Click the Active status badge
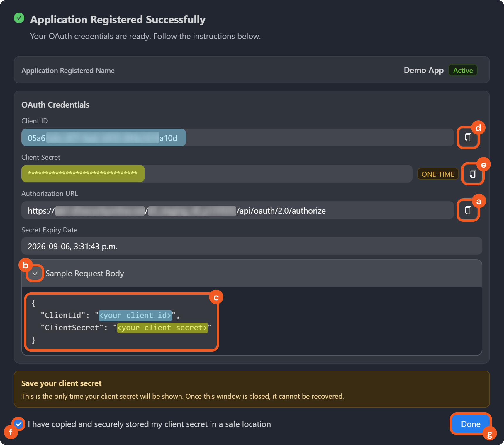Screen dimensions: 504x445 pos(463,70)
